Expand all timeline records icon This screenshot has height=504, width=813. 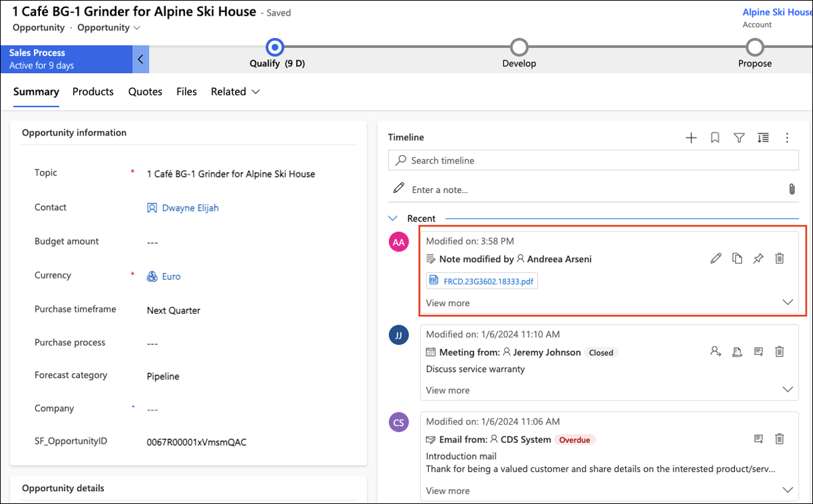763,138
